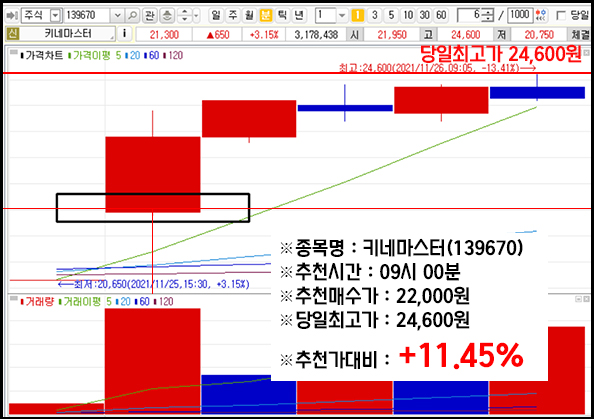Click the info 'i' icon beside 키네마스터
This screenshot has width=594, height=419.
pos(124,34)
